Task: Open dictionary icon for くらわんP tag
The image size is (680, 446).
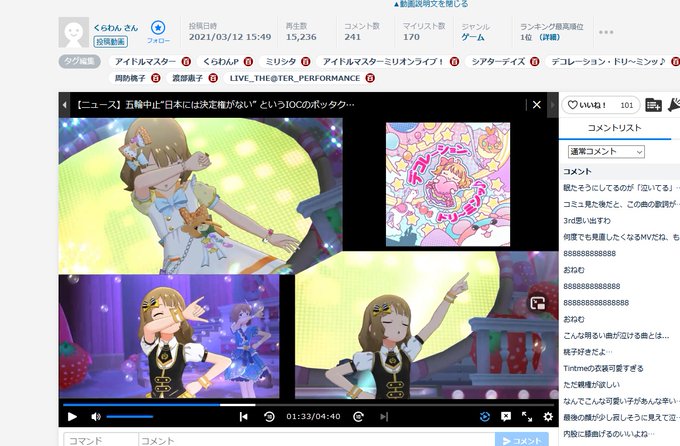Action: (x=248, y=62)
